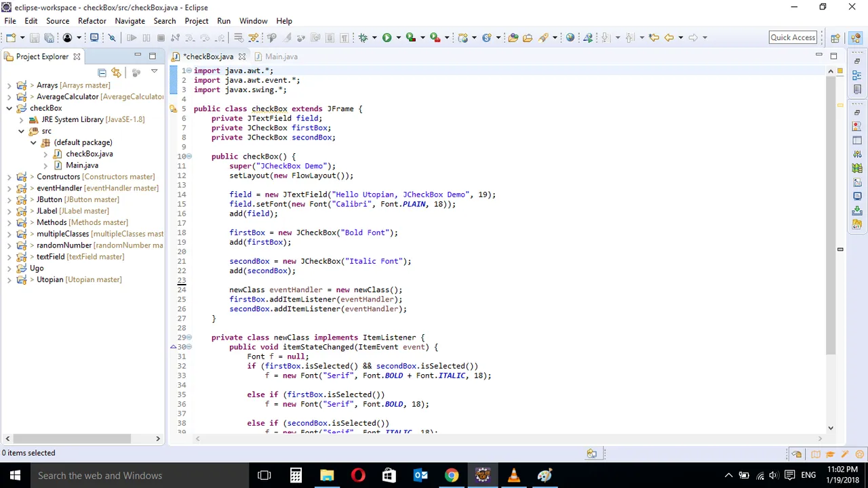Open the Refactor menu
This screenshot has width=868, height=488.
click(x=92, y=21)
